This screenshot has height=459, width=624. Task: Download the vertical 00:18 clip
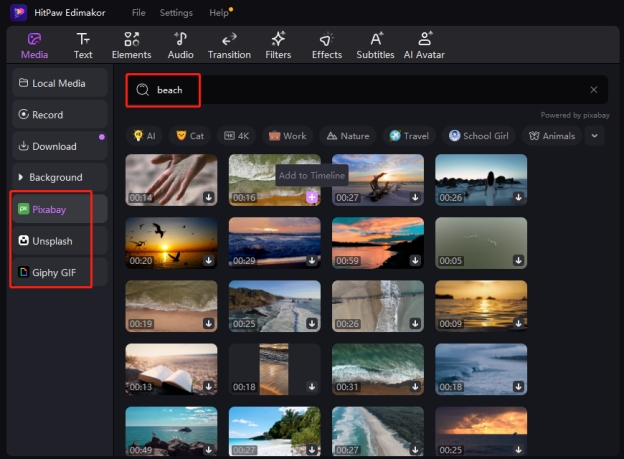pos(312,387)
